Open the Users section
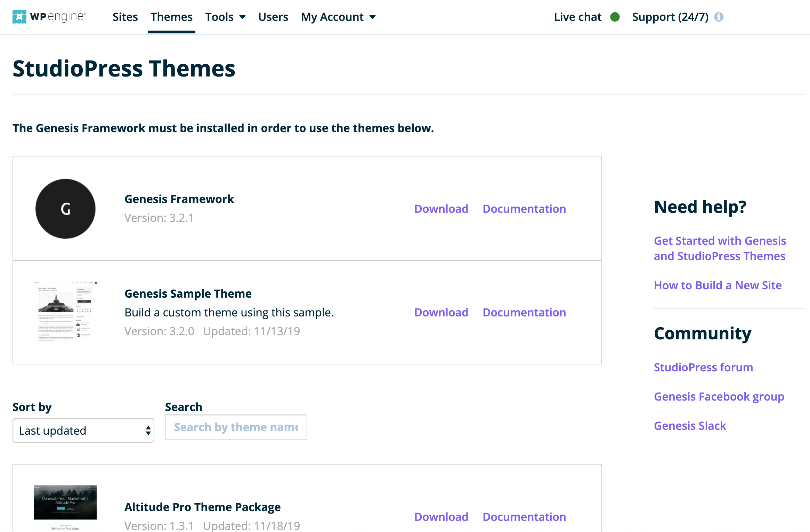Image resolution: width=810 pixels, height=532 pixels. [x=273, y=17]
